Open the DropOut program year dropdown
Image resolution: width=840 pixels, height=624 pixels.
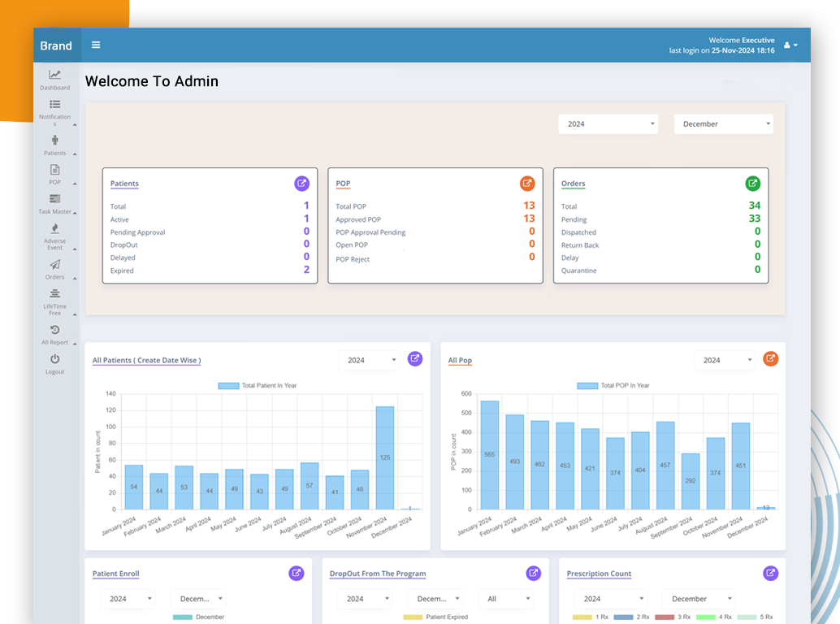(x=366, y=599)
